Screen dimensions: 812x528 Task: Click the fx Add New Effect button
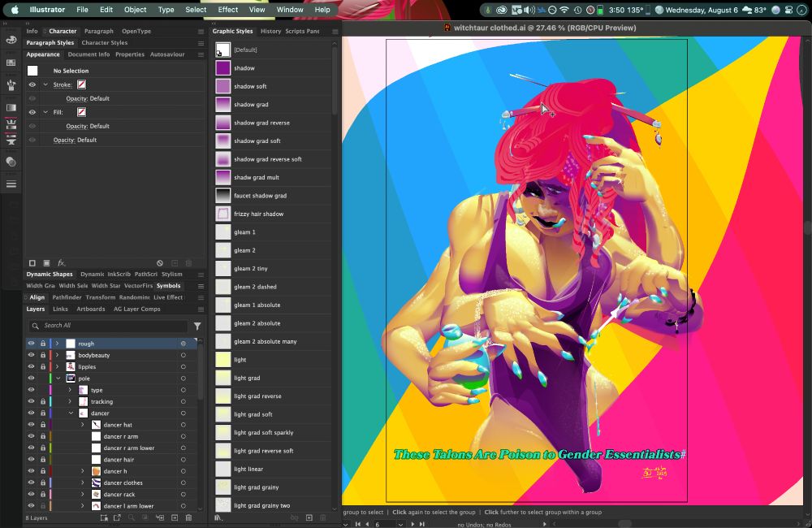61,263
